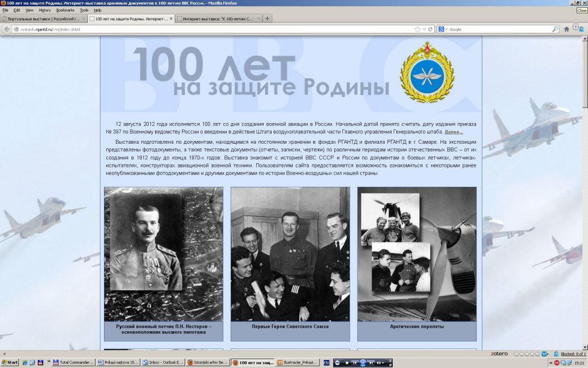This screenshot has height=368, width=588.
Task: Expand the hidden system tray icons chevron
Action: tap(550, 363)
